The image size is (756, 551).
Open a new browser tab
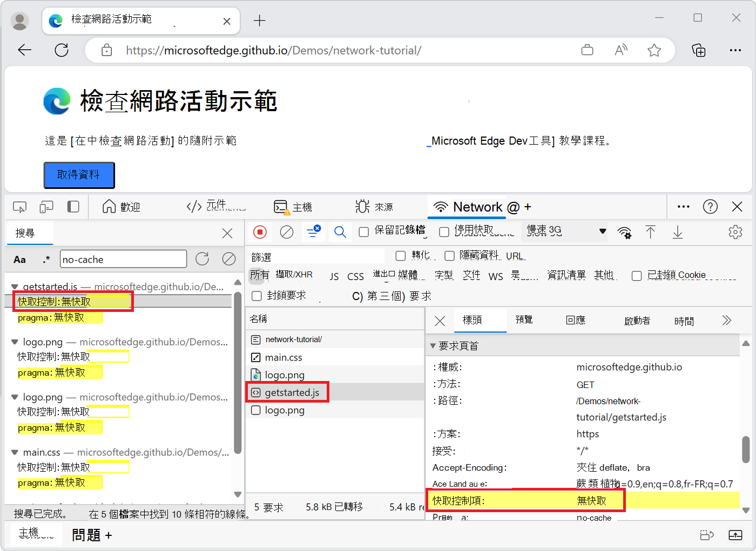(x=259, y=21)
